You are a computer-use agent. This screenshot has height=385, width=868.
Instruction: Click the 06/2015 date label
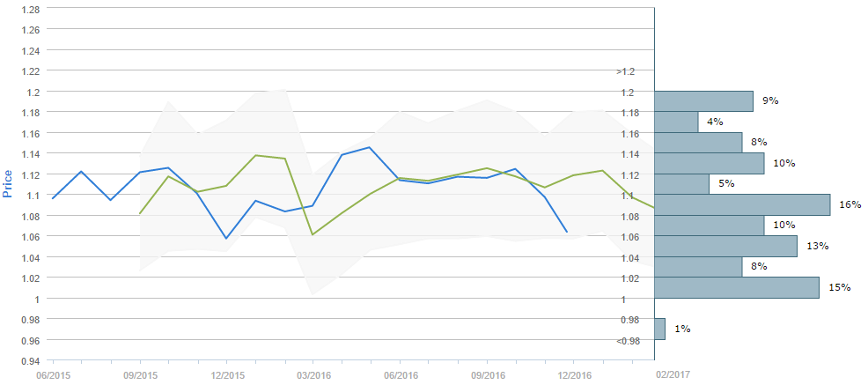53,374
